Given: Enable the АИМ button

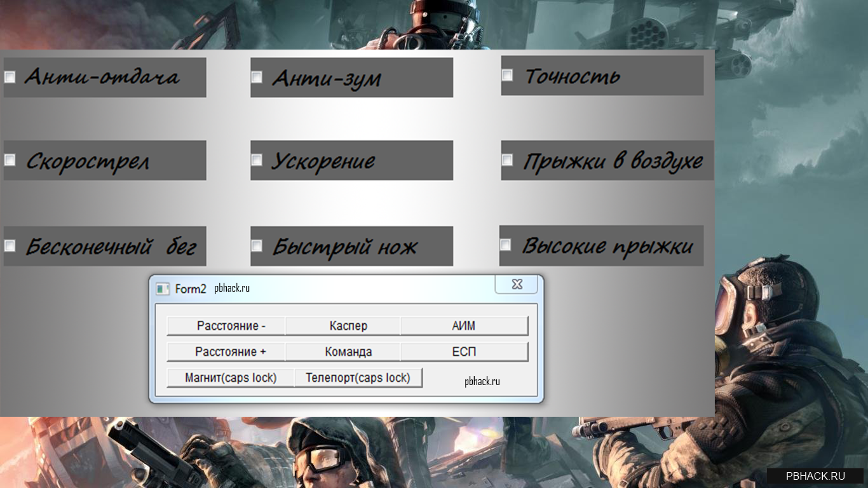Looking at the screenshot, I should [465, 326].
